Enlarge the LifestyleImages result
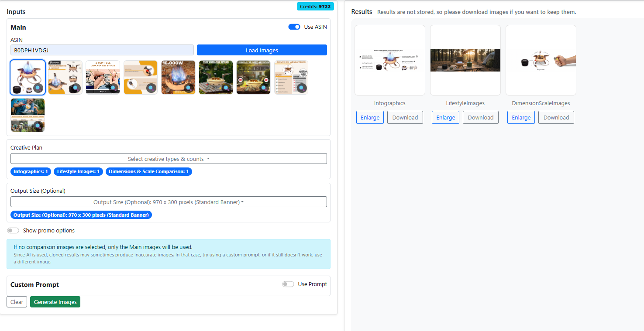The image size is (644, 331). pyautogui.click(x=445, y=117)
